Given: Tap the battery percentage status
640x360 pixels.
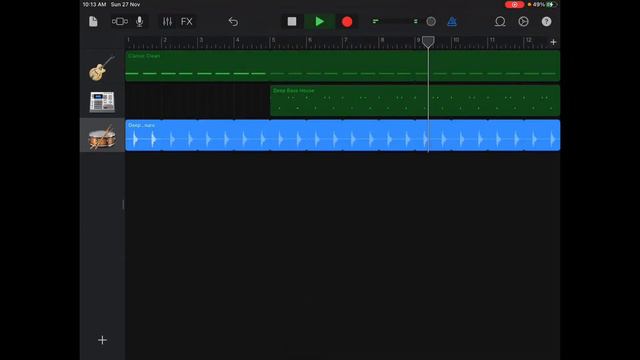Looking at the screenshot, I should click(539, 4).
